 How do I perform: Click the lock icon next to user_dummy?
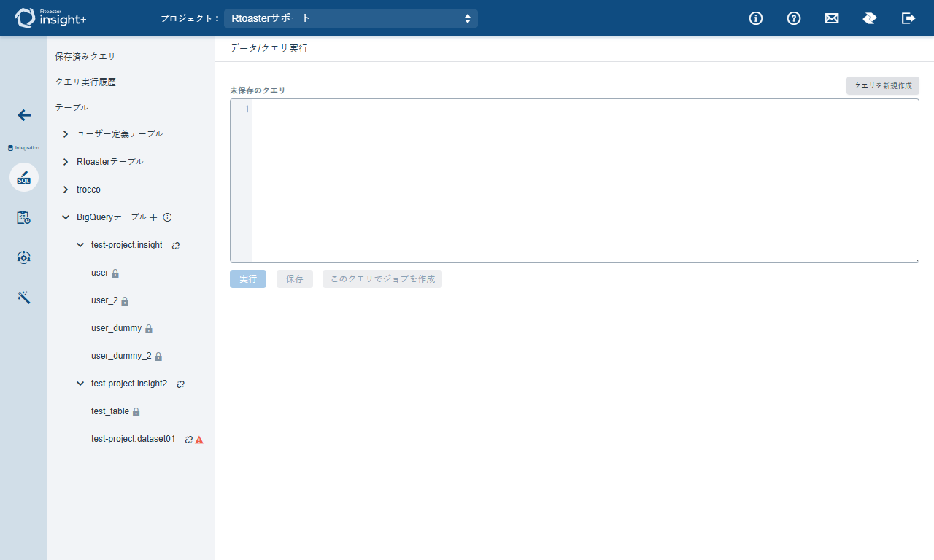[x=149, y=329]
